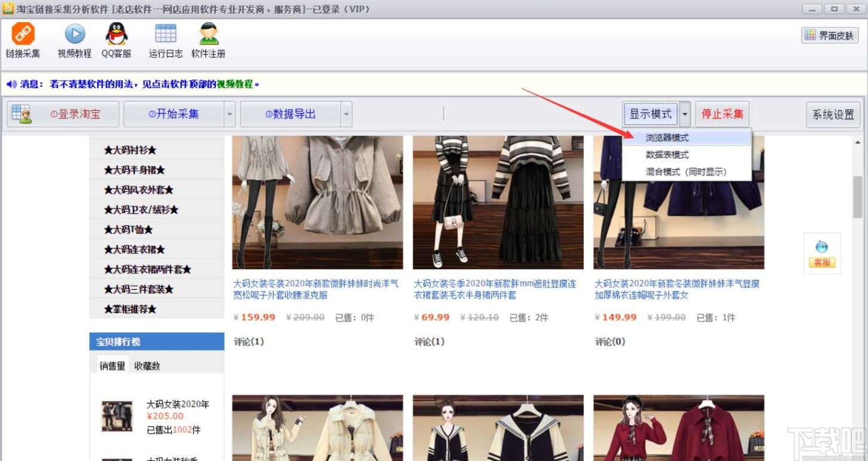This screenshot has width=868, height=461.
Task: Open the floating 客服 support icon
Action: (822, 253)
